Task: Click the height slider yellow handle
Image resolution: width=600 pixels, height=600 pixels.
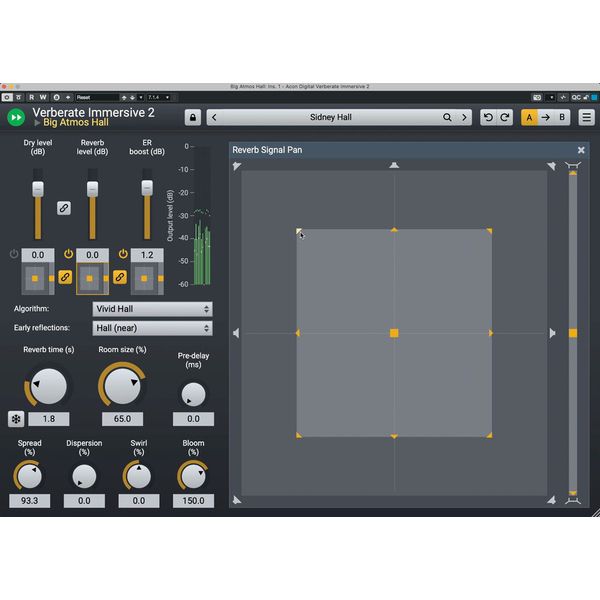Action: coord(573,333)
